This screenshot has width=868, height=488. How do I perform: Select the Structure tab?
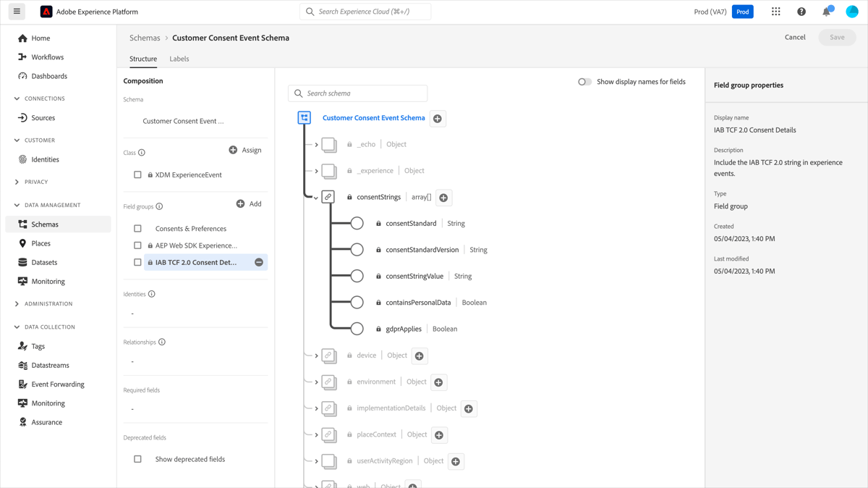click(143, 59)
